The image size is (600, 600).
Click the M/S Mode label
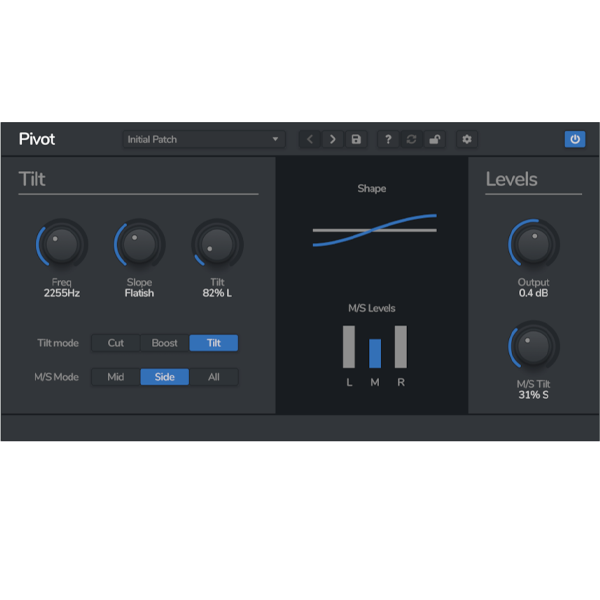57,377
